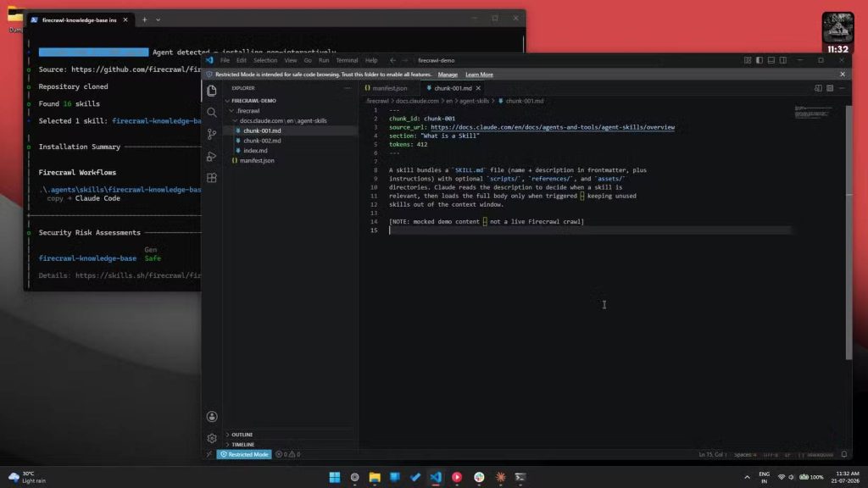Click the editor vertical scrollbar

pyautogui.click(x=849, y=232)
